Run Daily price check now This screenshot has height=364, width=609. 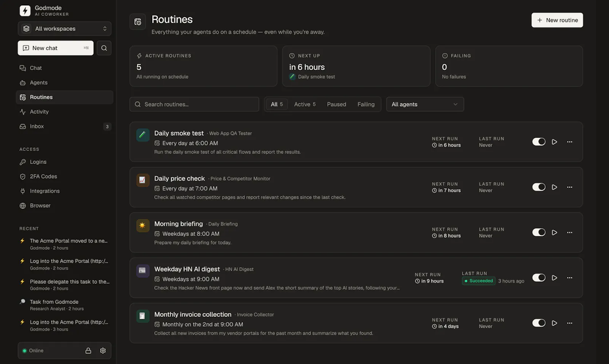555,187
